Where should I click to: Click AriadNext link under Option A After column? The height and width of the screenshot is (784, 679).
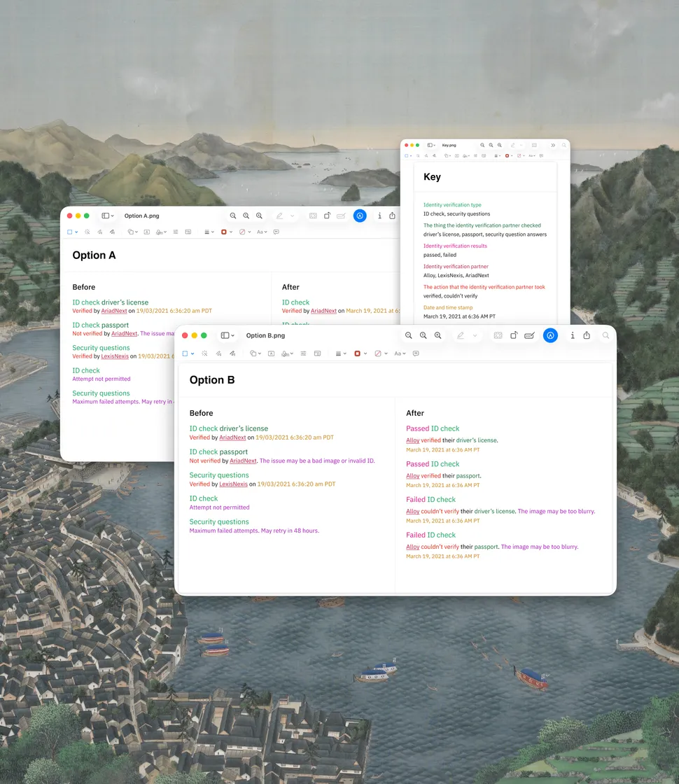323,311
